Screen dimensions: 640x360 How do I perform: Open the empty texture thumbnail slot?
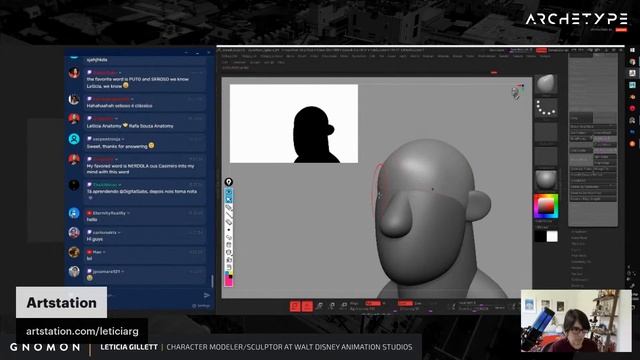[546, 156]
